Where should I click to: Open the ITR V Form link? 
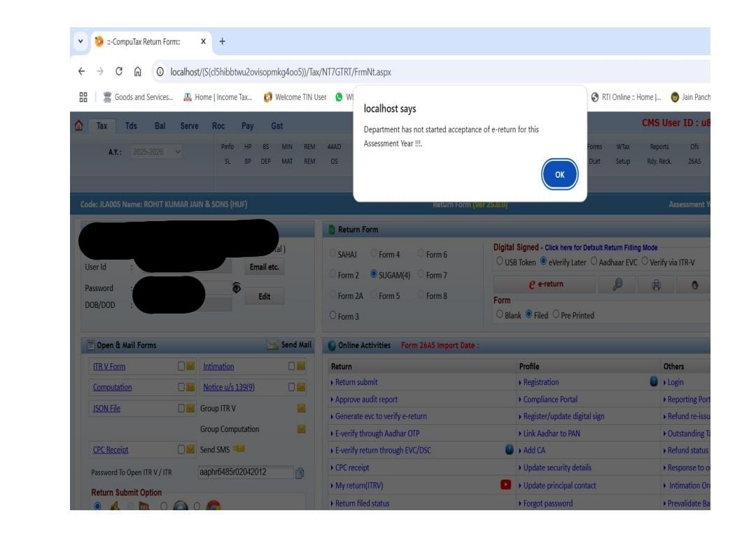tap(109, 367)
